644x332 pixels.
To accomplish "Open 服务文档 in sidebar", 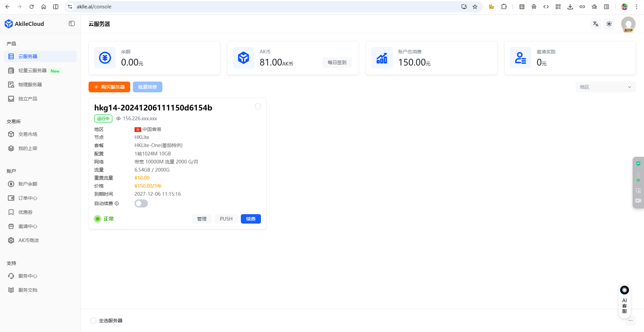I will (x=40, y=290).
